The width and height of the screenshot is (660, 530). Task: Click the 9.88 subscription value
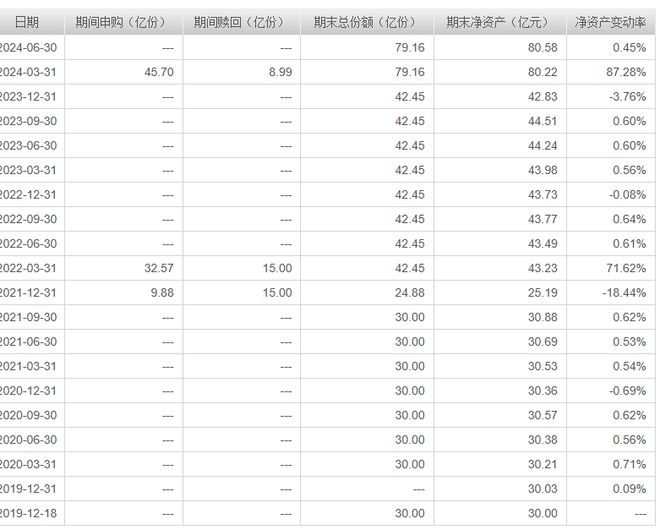(x=162, y=293)
